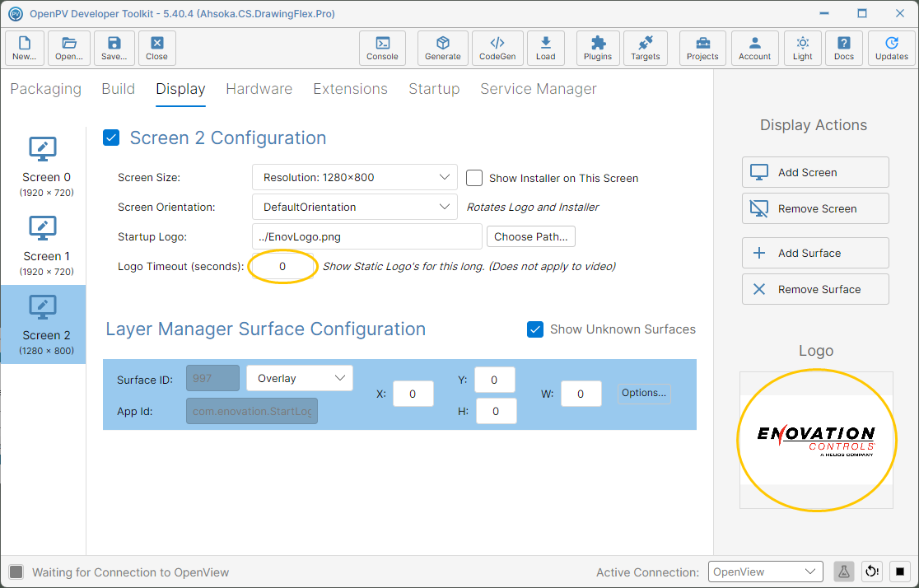
Task: Click the Logo Timeout seconds field
Action: (x=282, y=267)
